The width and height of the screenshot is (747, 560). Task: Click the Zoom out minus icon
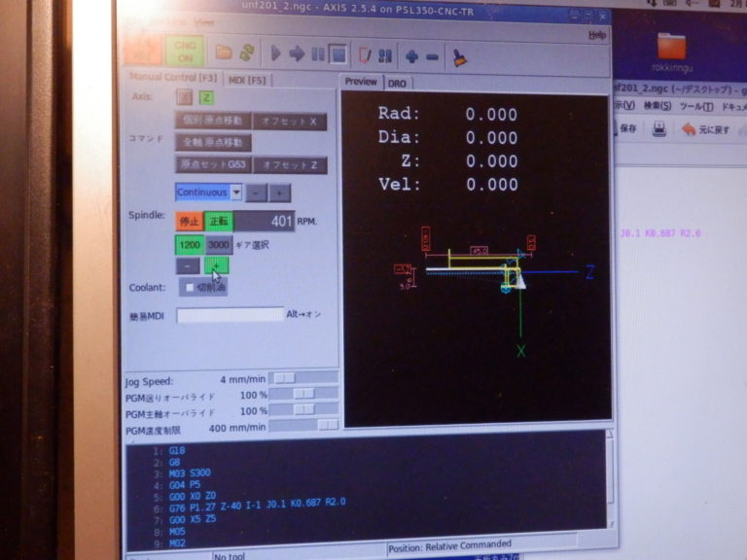(432, 55)
